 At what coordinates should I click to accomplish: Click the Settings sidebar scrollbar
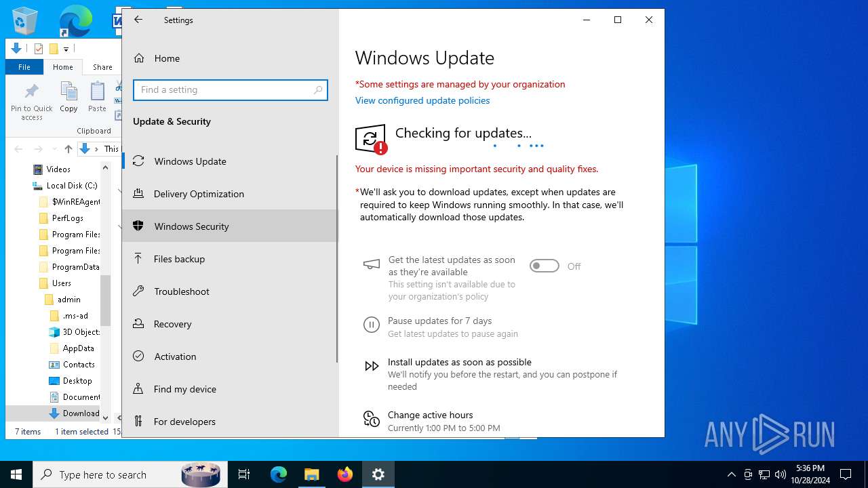337,258
